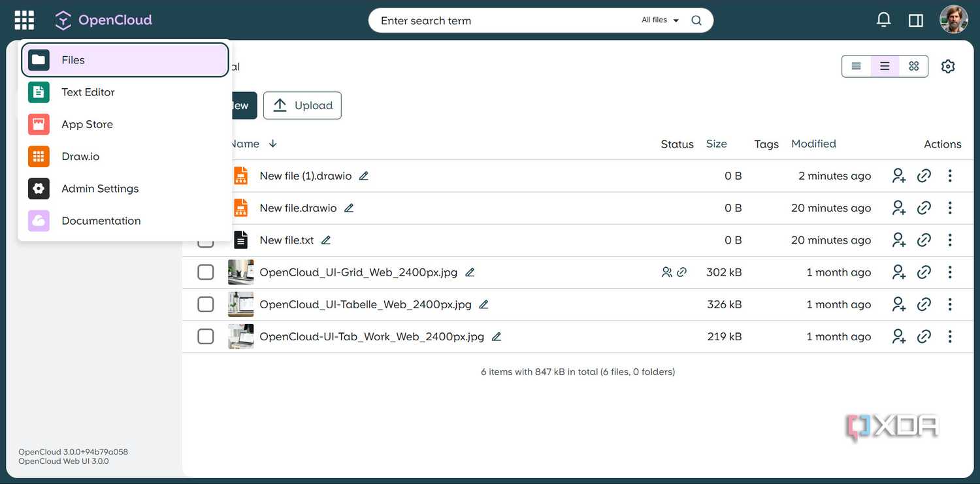Open more actions for New file.txt
This screenshot has height=484, width=980.
click(950, 240)
